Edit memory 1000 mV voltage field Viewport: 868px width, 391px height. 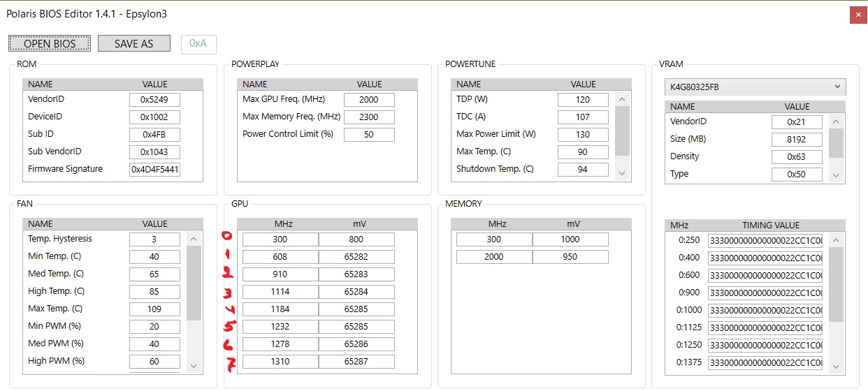(570, 239)
